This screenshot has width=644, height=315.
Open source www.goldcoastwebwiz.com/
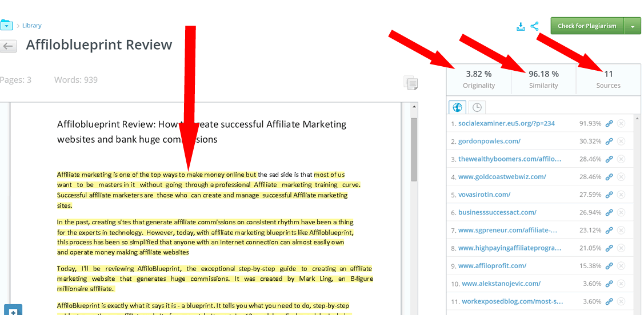[x=502, y=177]
